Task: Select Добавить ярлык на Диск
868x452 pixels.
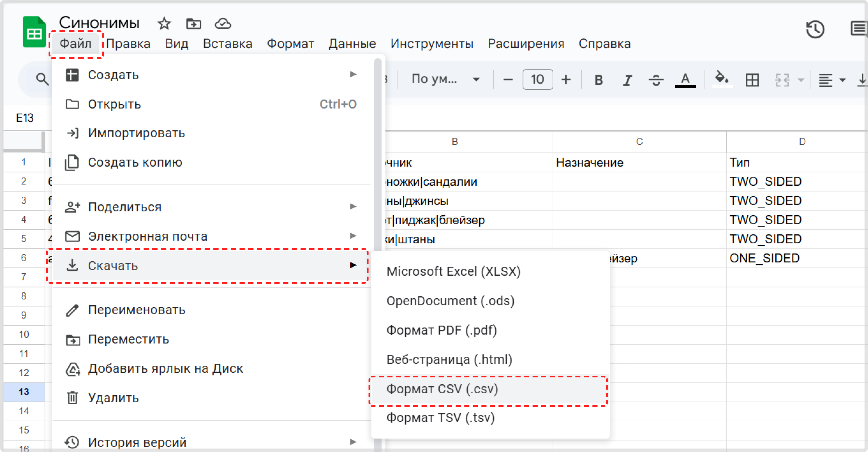Action: pyautogui.click(x=212, y=368)
